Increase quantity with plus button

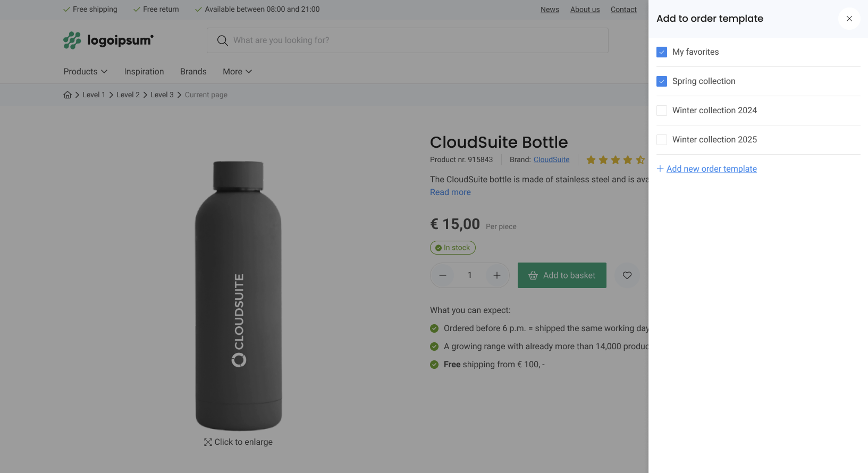(496, 275)
